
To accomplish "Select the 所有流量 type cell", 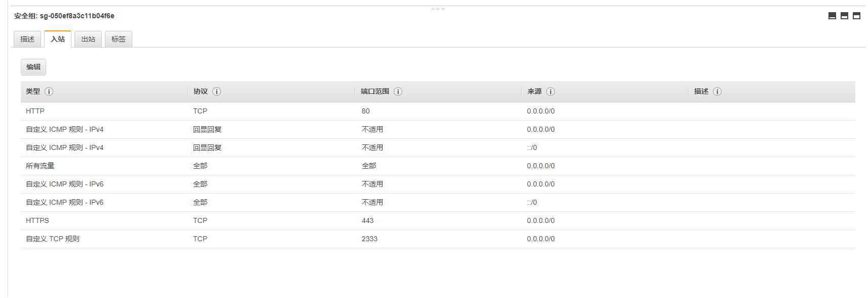I will (x=40, y=166).
